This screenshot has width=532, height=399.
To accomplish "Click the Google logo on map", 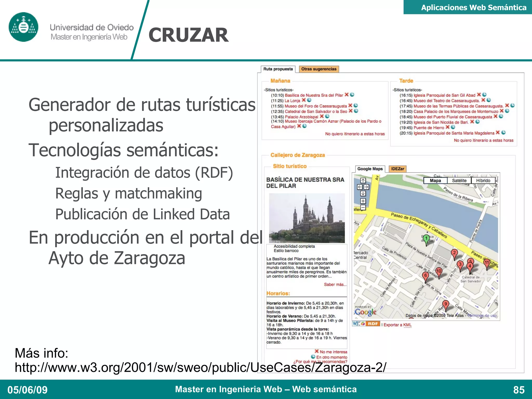I will pyautogui.click(x=365, y=312).
